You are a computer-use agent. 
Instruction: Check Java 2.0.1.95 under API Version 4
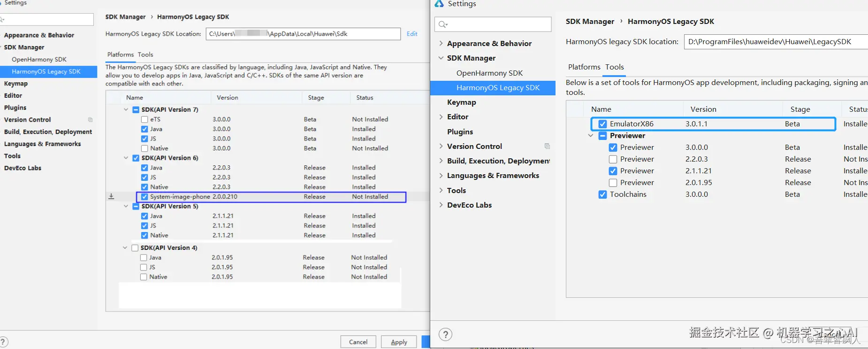[x=144, y=257]
